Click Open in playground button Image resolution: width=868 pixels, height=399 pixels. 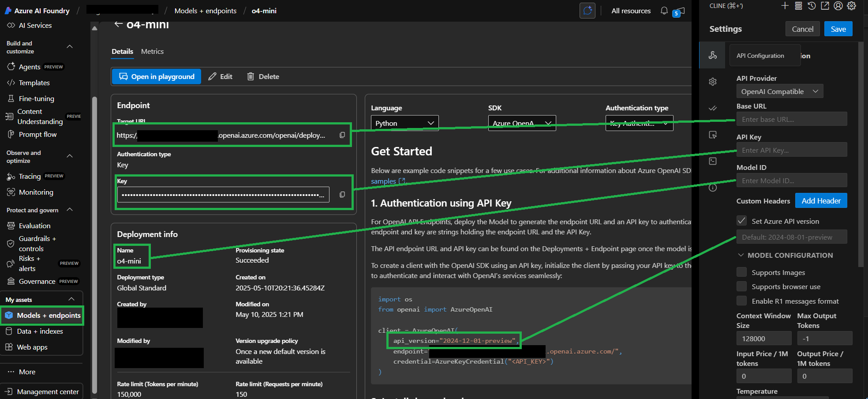pos(157,76)
